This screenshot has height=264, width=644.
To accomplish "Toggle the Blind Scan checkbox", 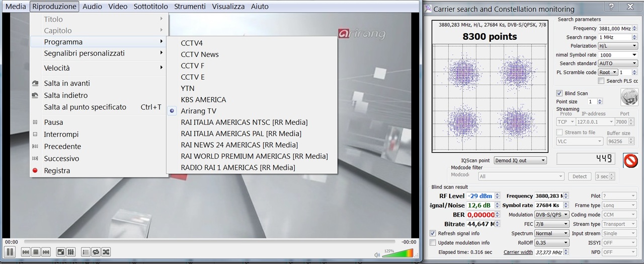I will (x=559, y=93).
